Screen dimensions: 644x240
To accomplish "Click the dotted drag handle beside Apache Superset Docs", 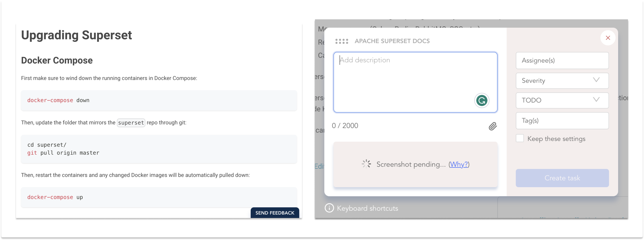I will [342, 41].
